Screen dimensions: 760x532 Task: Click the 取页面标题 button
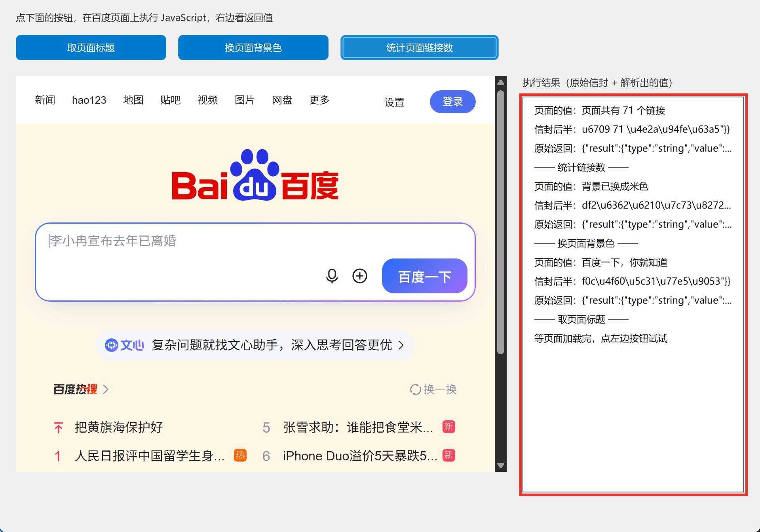point(91,47)
